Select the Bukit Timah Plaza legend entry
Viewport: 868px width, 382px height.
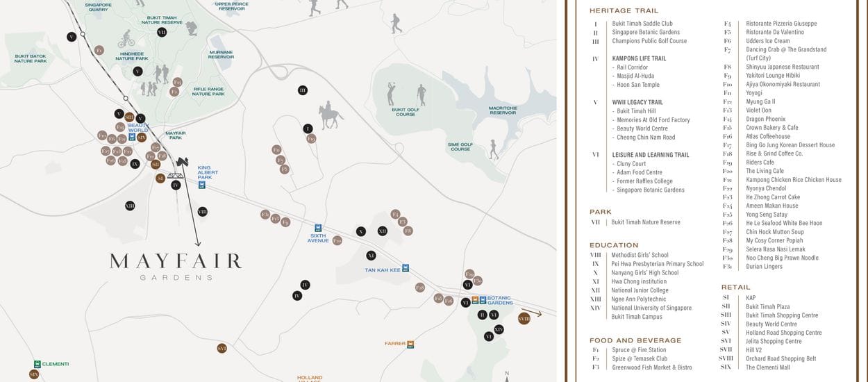pyautogui.click(x=768, y=306)
